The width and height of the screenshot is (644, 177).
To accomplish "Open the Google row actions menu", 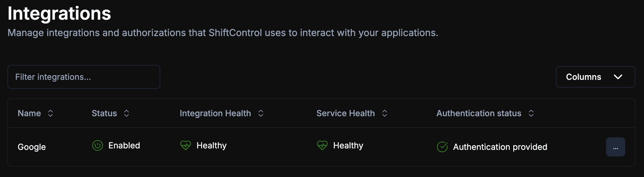I will tap(615, 147).
